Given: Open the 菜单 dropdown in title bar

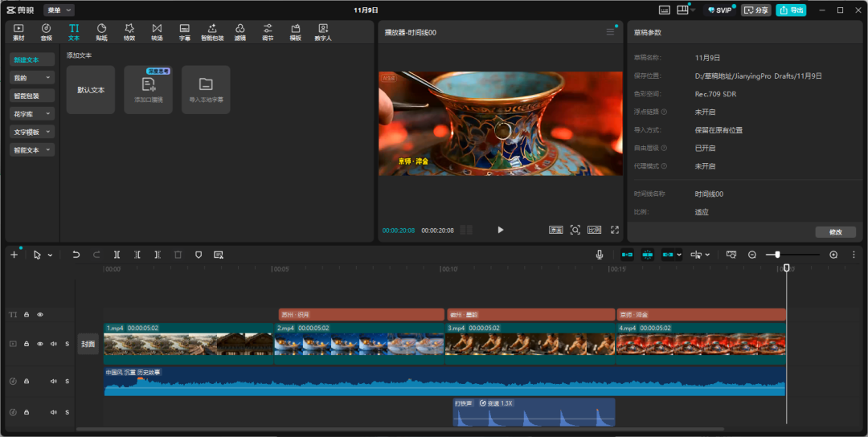Looking at the screenshot, I should click(59, 10).
